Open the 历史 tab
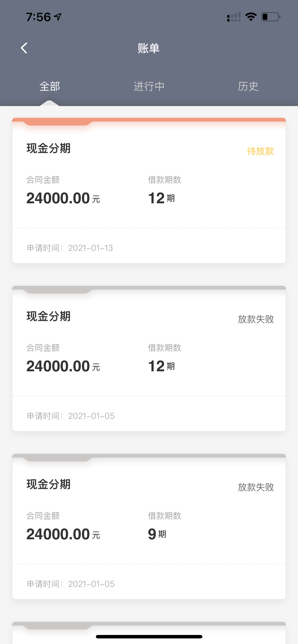The image size is (298, 644). [248, 86]
